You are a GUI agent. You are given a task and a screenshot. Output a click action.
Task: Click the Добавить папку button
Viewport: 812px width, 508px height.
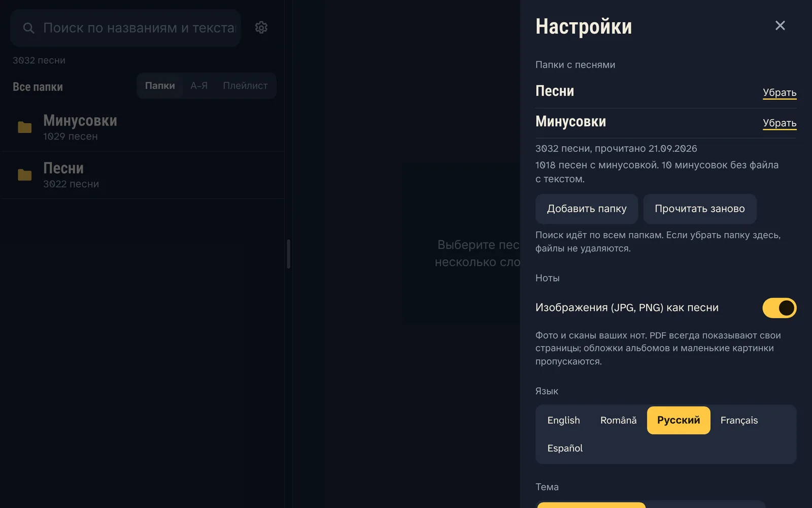[x=587, y=209]
